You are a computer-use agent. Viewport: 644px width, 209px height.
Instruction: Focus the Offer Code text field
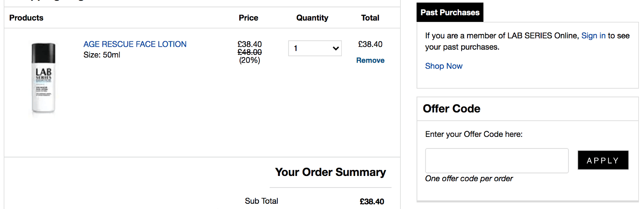pyautogui.click(x=497, y=161)
